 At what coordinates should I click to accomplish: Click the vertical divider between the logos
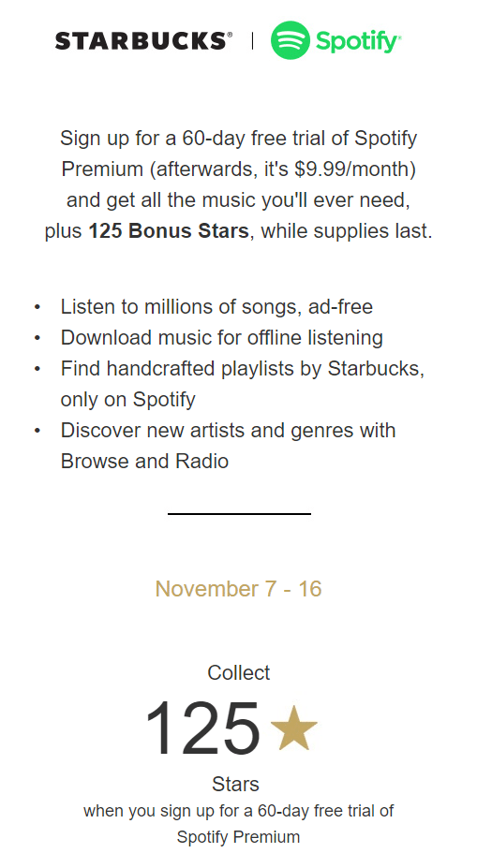tap(252, 41)
